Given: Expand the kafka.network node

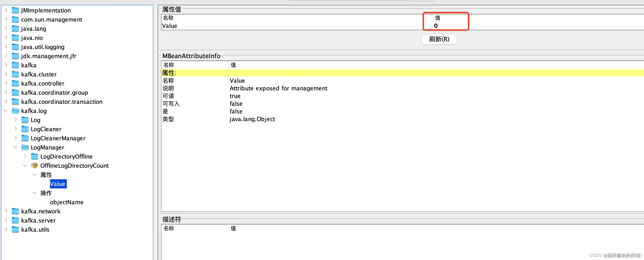Looking at the screenshot, I should coord(6,211).
